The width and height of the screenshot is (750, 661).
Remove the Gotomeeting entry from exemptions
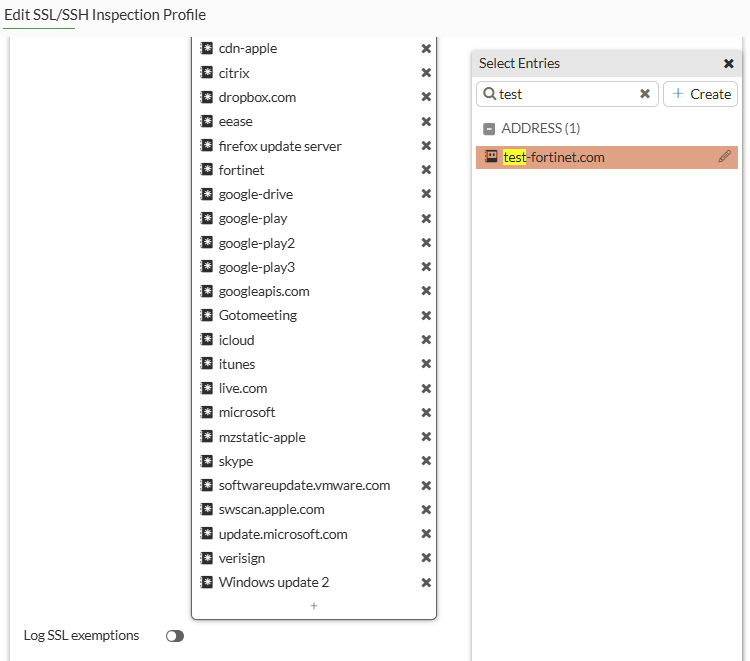pos(426,315)
